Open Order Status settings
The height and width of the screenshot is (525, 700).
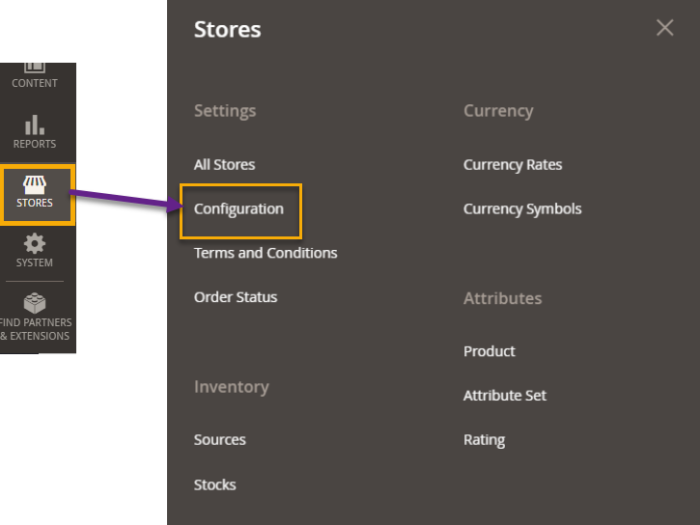235,297
